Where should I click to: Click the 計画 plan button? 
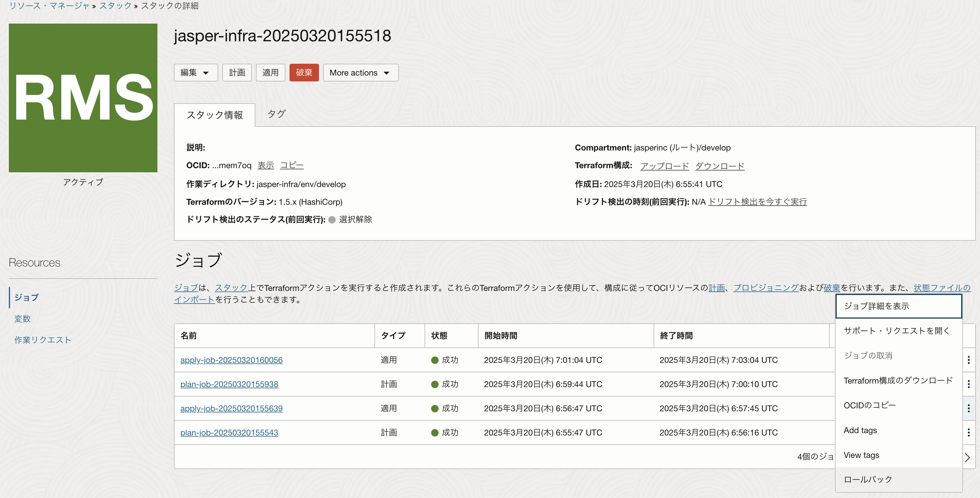[x=237, y=73]
